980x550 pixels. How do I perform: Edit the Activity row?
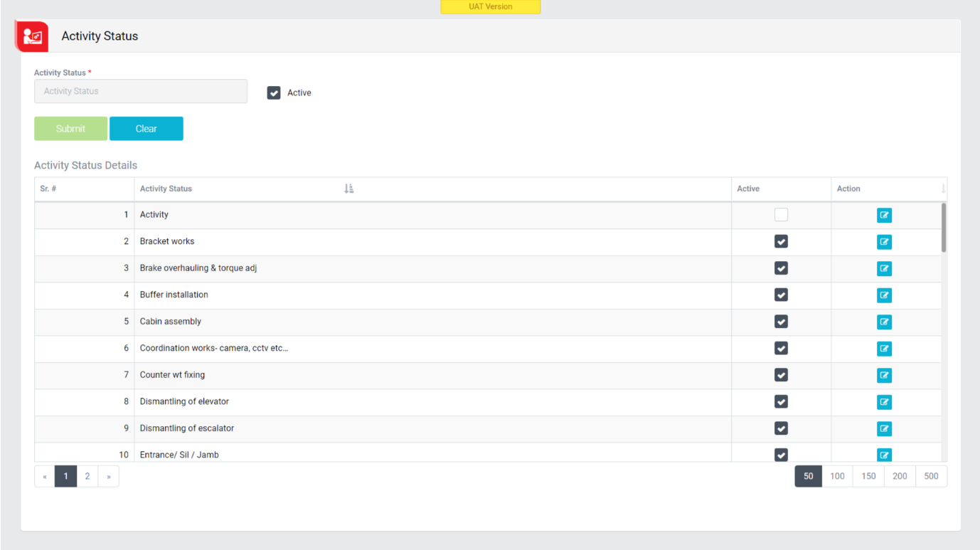[x=884, y=215]
